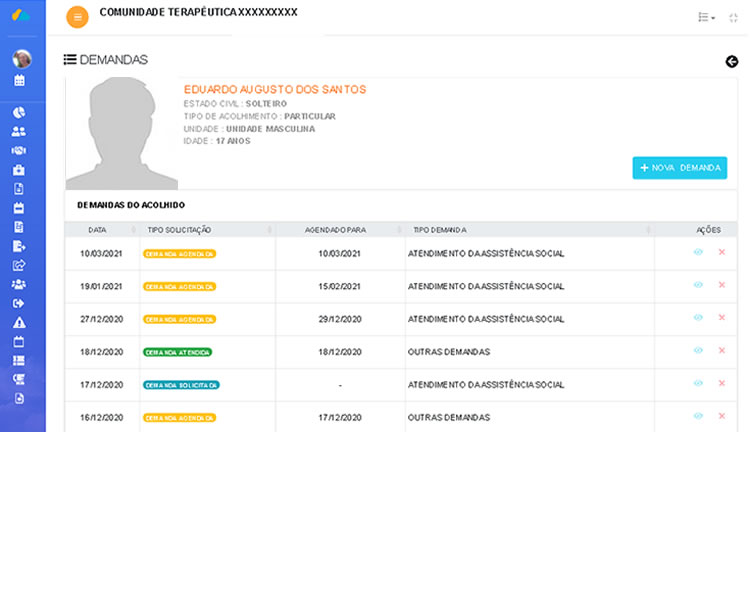Click the sign-out arrow icon in sidebar

[19, 304]
